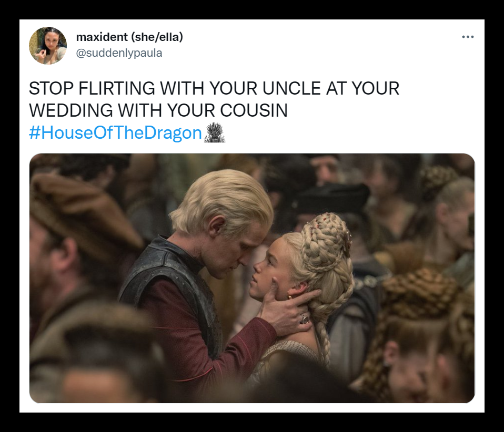
Task: Open the #HouseOfTheDragon hashtag link
Action: coord(115,132)
